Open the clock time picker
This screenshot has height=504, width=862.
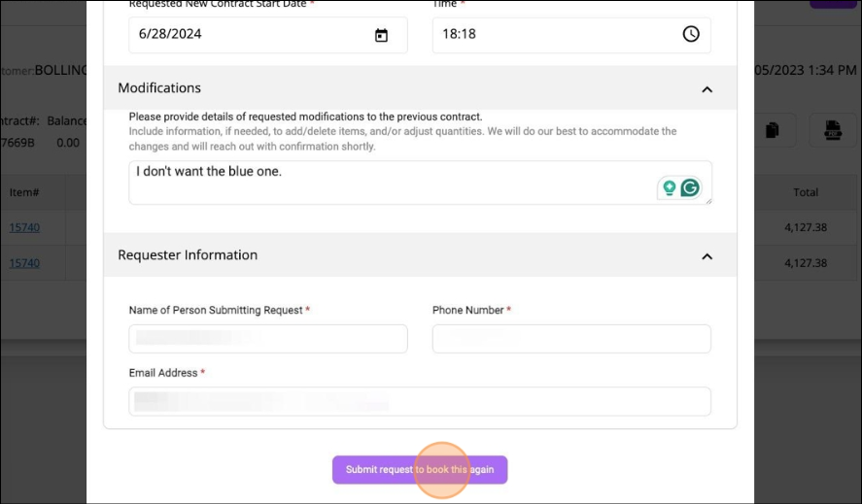click(x=690, y=34)
